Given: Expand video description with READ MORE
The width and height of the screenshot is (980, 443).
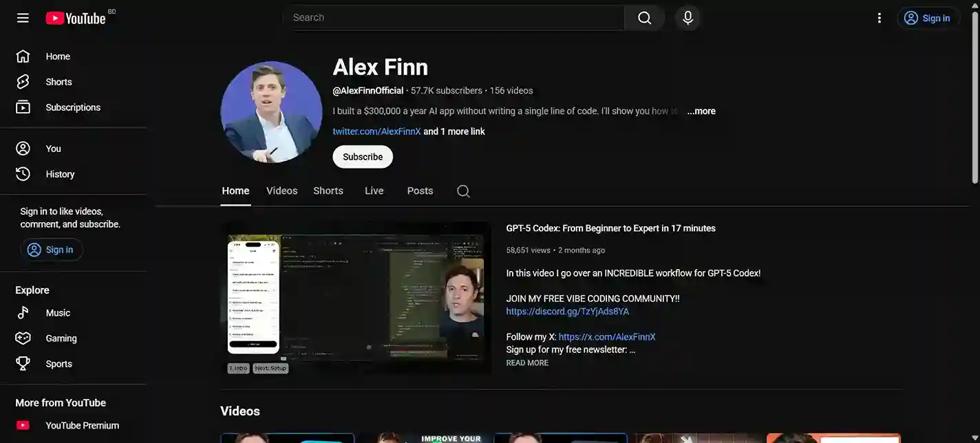Looking at the screenshot, I should (x=527, y=363).
